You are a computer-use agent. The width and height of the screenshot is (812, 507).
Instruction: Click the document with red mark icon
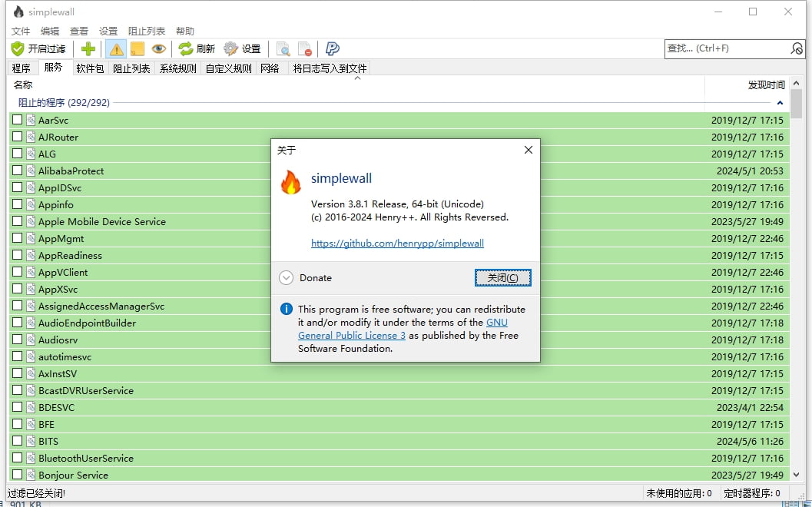(x=304, y=48)
